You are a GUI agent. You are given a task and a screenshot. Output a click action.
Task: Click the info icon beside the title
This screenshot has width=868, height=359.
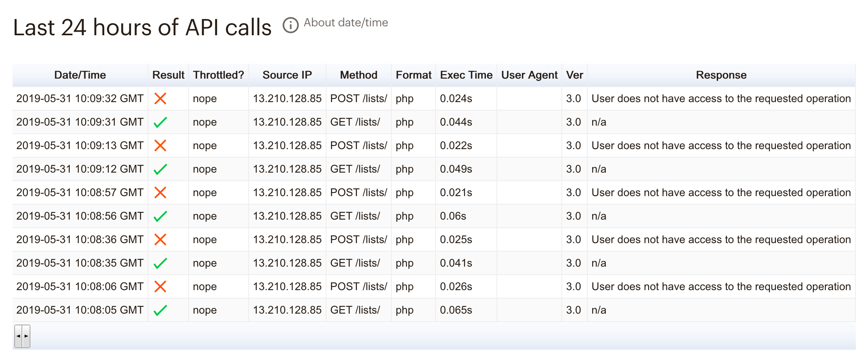tap(290, 26)
